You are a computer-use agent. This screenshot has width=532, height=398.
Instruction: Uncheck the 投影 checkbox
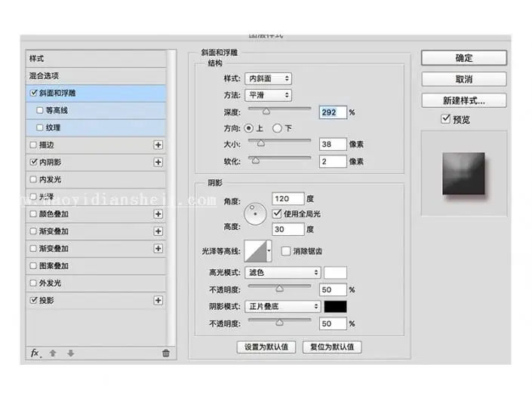pyautogui.click(x=33, y=300)
